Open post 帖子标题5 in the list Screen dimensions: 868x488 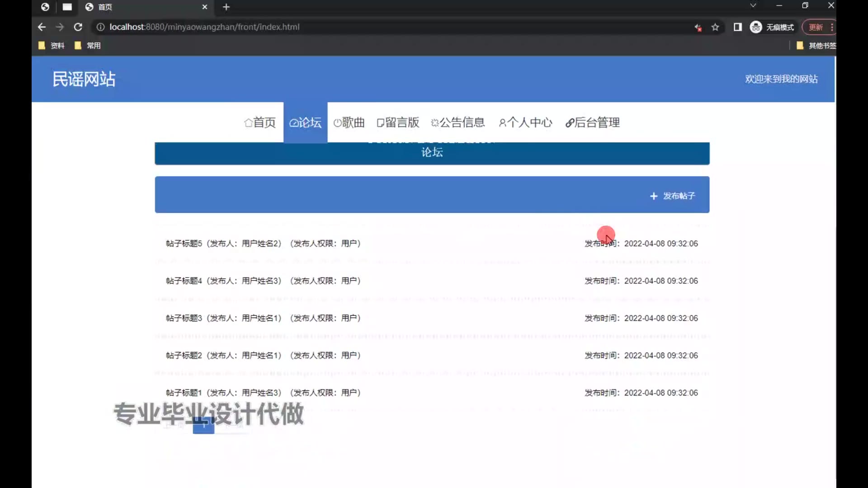[184, 244]
